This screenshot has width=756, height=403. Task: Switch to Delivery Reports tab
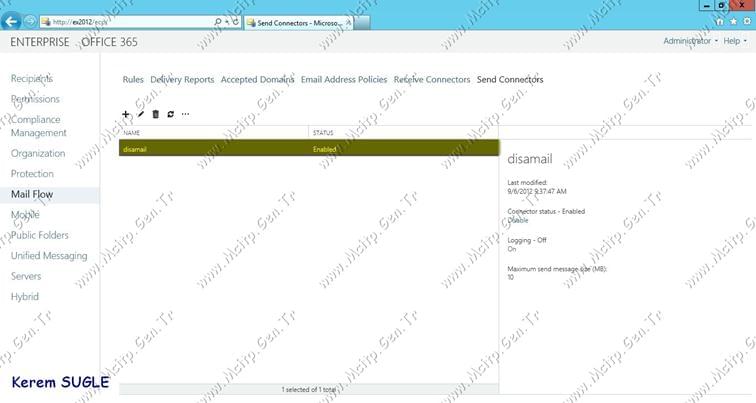(182, 80)
